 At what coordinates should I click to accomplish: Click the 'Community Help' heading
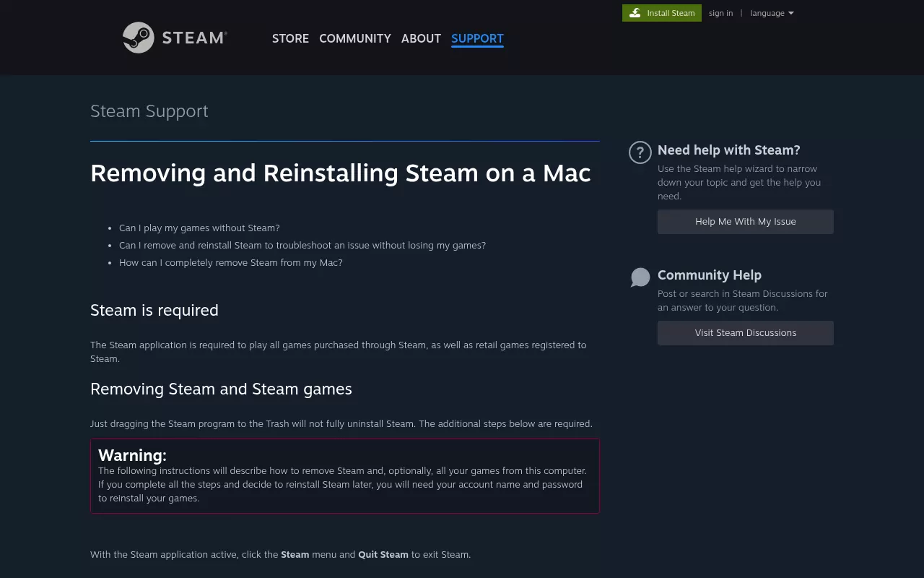click(x=710, y=275)
